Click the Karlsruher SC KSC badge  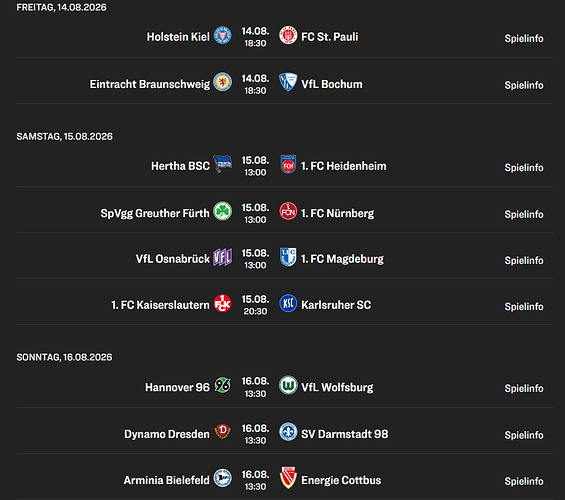288,303
